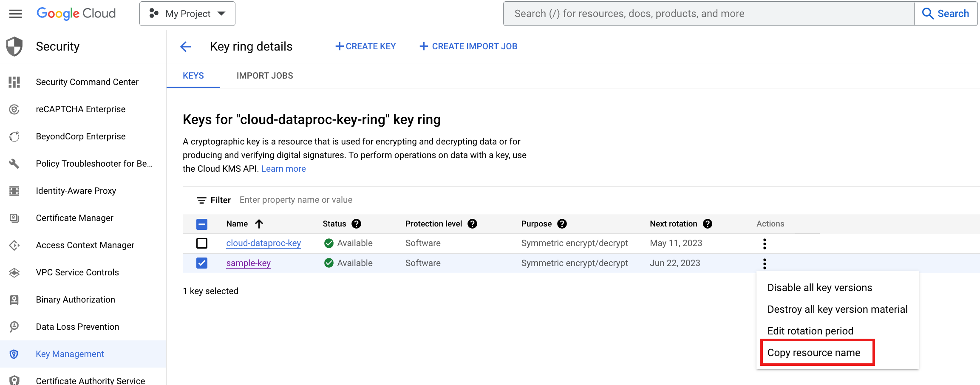Image resolution: width=980 pixels, height=385 pixels.
Task: Click the CREATE KEY button
Action: point(365,46)
